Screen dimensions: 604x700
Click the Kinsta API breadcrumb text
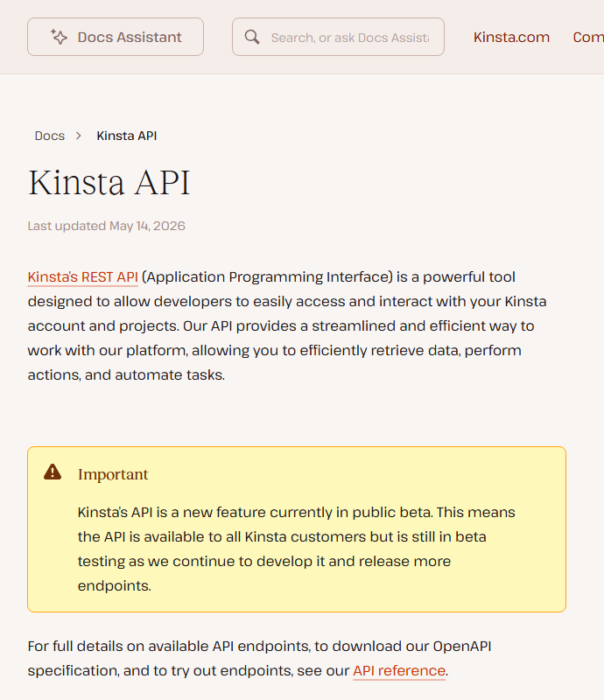coord(126,136)
